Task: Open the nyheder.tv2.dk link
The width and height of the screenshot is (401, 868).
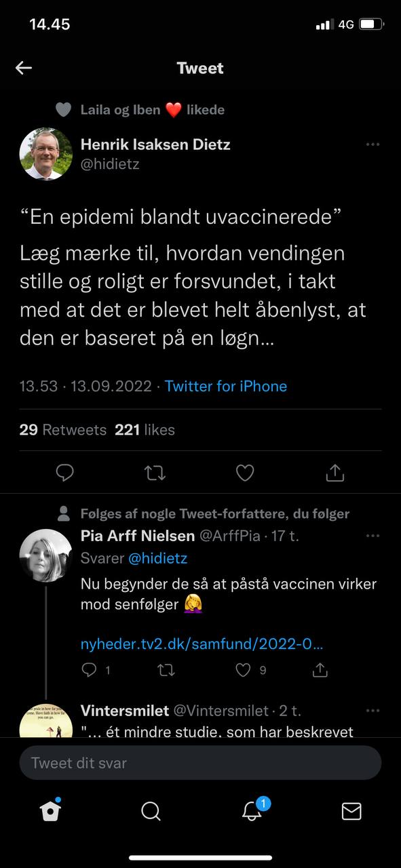Action: (x=202, y=644)
